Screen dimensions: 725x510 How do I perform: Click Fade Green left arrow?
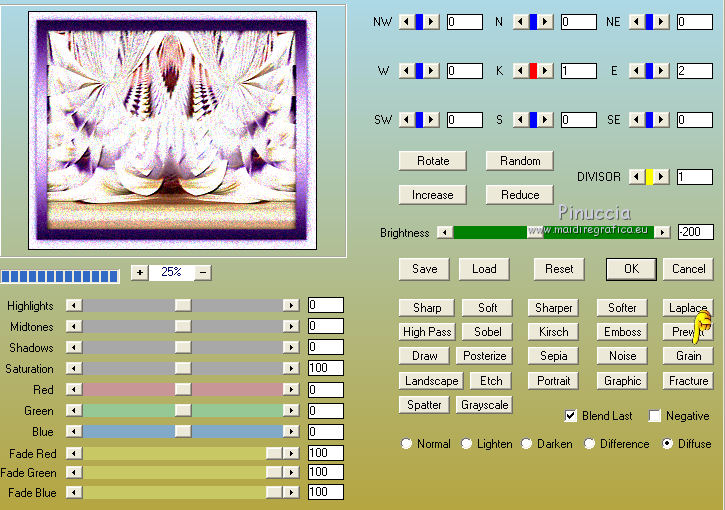(74, 472)
